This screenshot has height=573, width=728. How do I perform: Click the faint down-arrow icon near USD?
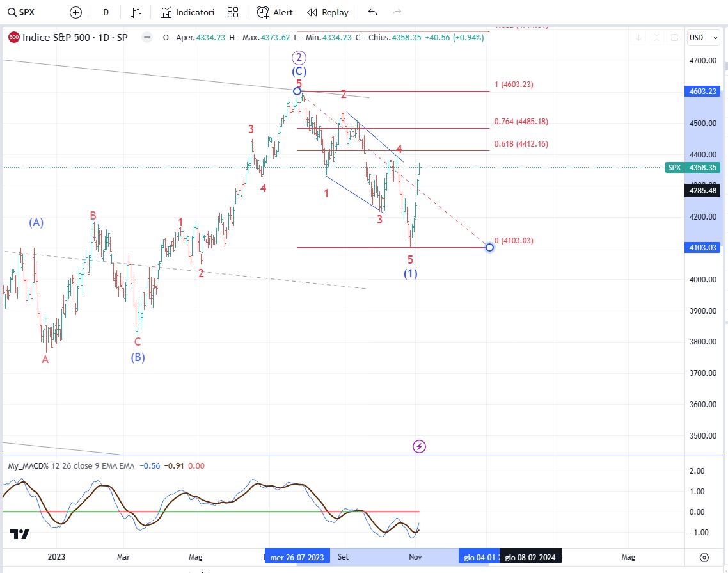coord(639,38)
